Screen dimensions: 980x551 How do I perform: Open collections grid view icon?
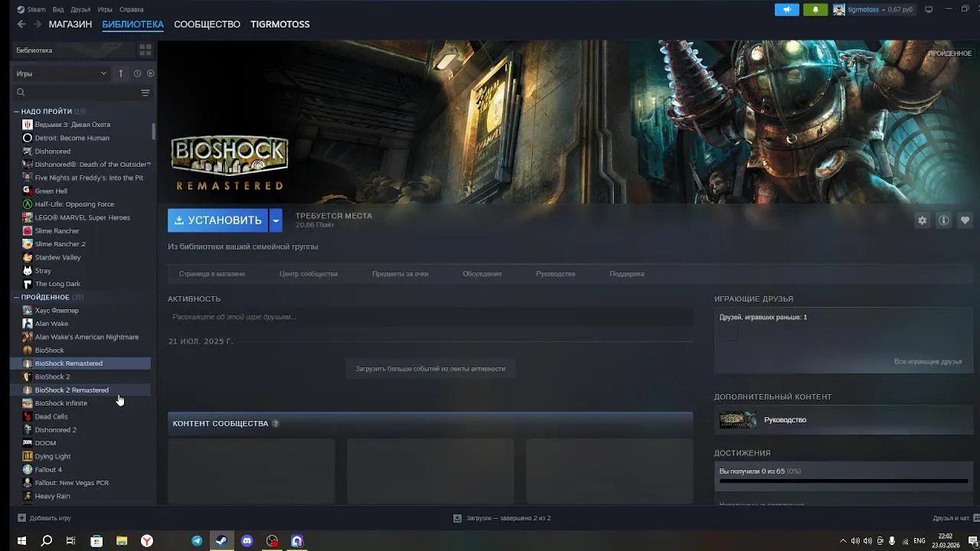(x=145, y=50)
